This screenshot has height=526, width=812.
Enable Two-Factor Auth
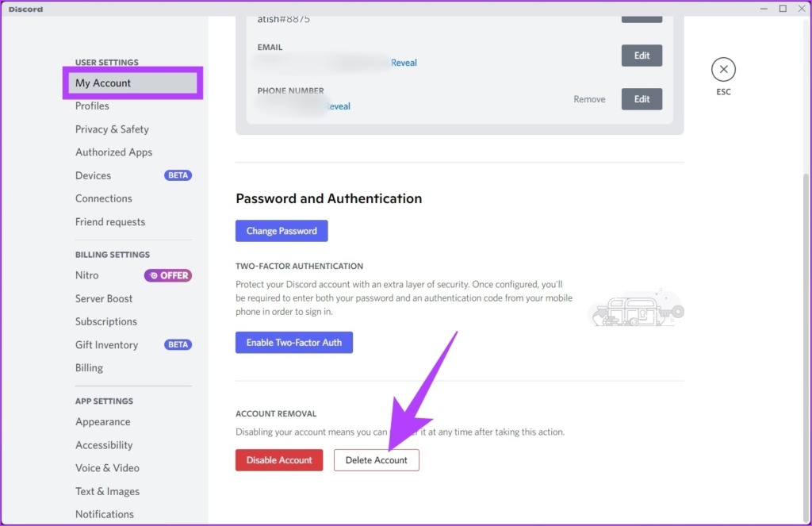(x=294, y=343)
